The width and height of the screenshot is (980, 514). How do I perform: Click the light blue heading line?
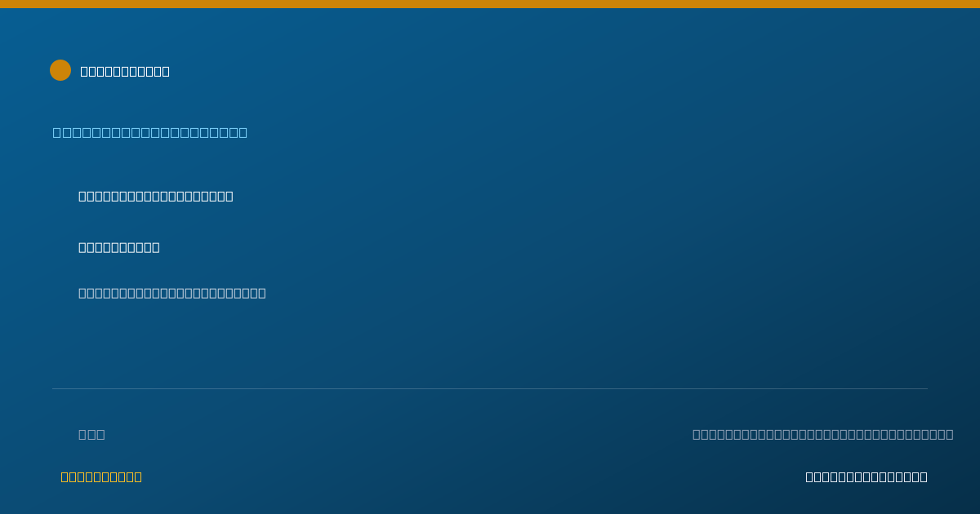[150, 132]
